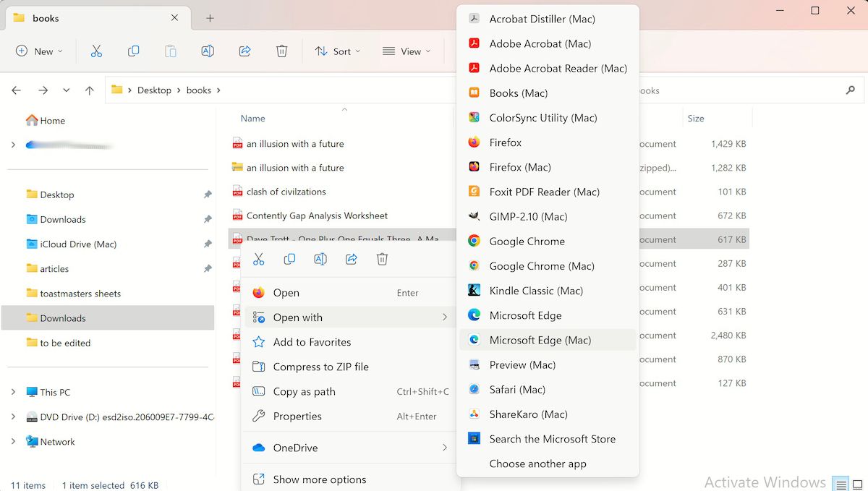Click the Firefox icon in the Open with list

point(475,142)
